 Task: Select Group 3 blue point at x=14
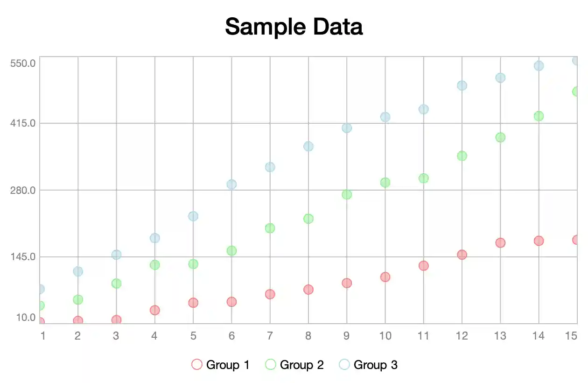click(x=539, y=66)
